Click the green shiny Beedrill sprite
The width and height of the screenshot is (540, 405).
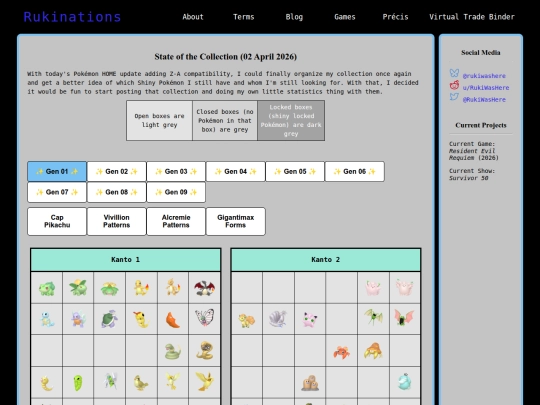click(110, 382)
